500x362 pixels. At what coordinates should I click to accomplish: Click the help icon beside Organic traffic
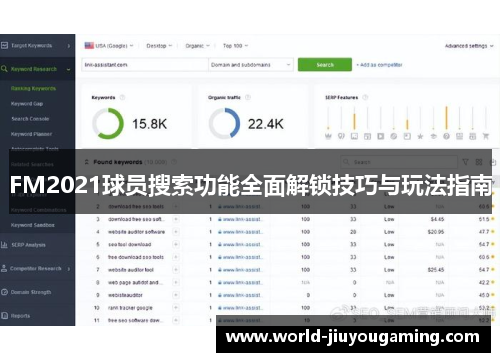pyautogui.click(x=248, y=97)
